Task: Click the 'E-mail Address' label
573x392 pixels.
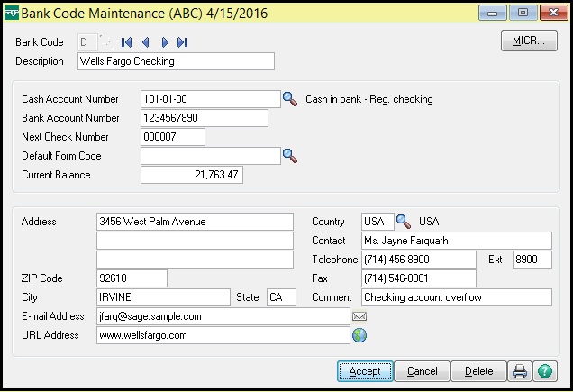Action: tap(52, 316)
